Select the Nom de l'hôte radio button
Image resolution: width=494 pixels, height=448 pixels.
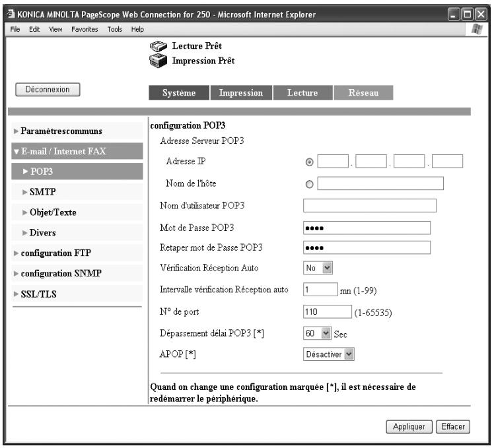[x=309, y=184]
